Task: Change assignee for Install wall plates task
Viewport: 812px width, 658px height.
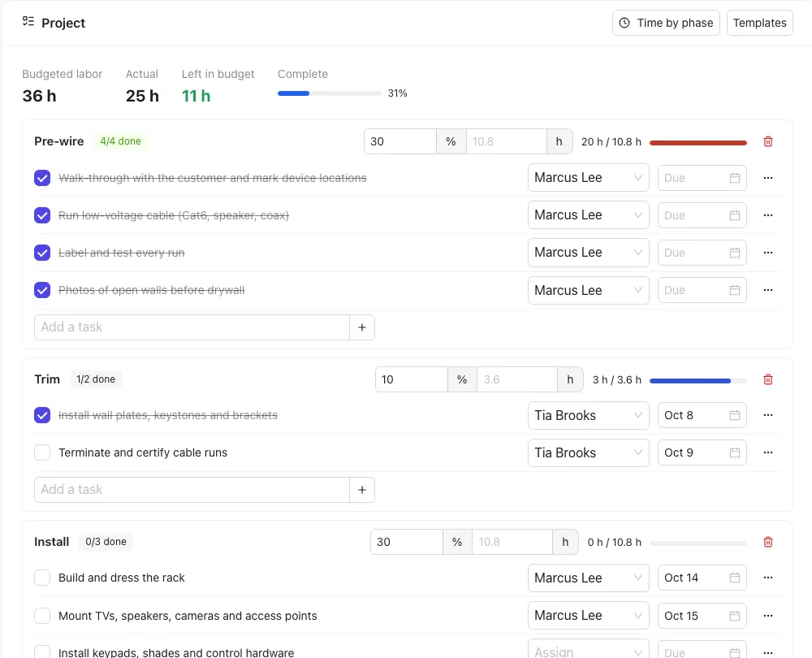Action: (x=588, y=415)
